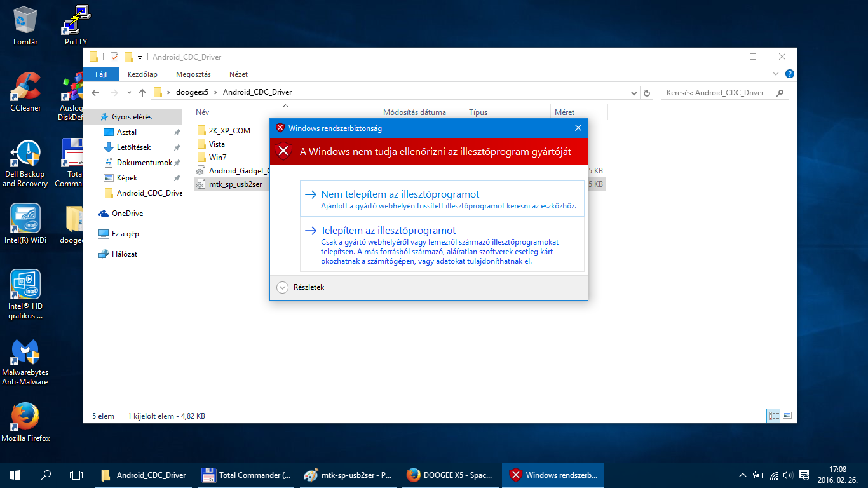Select Telepítem az illesztőprogramot option
The height and width of the screenshot is (488, 868).
388,231
